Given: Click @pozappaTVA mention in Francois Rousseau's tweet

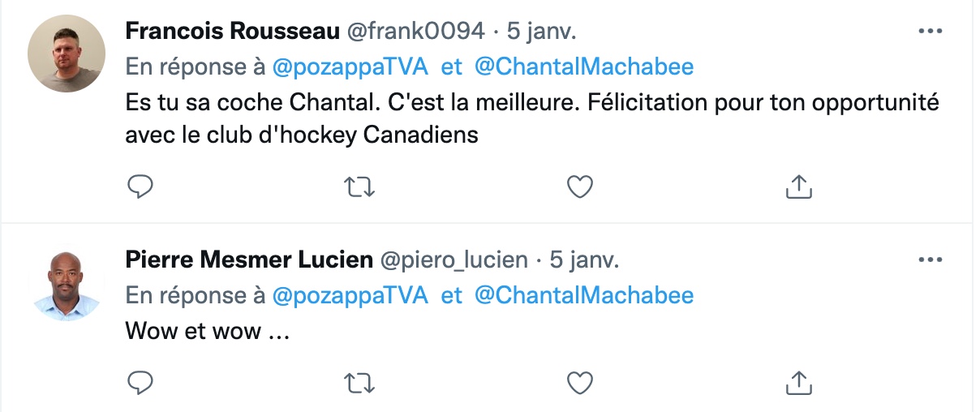Looking at the screenshot, I should point(350,67).
